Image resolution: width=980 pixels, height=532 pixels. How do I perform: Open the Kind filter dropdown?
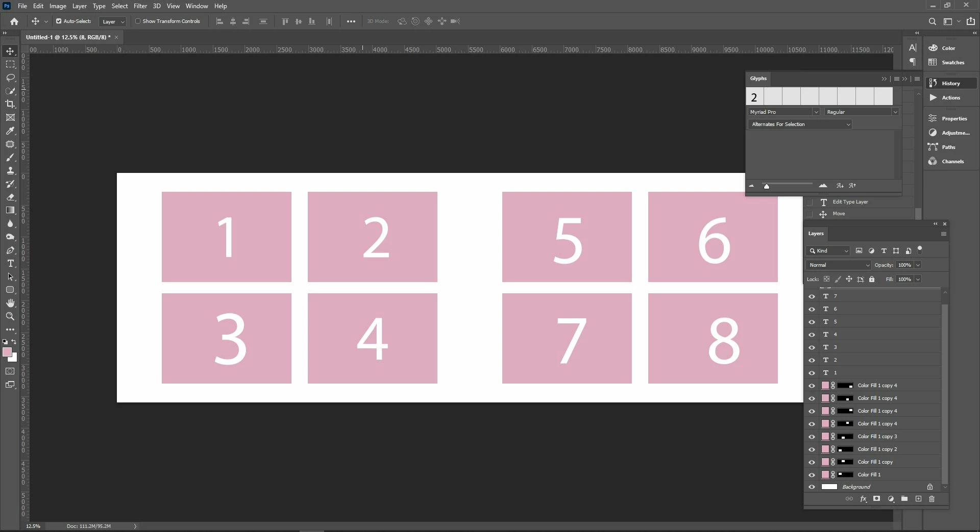click(828, 250)
